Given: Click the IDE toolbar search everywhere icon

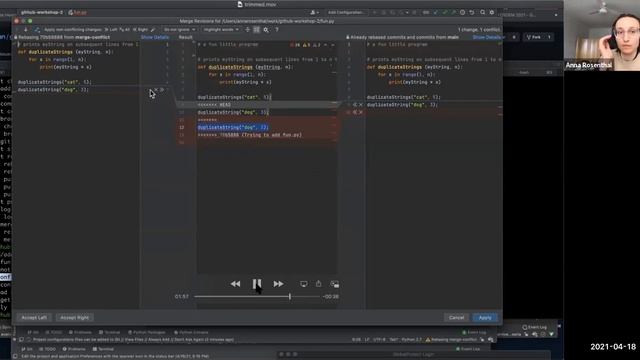Looking at the screenshot, I should pos(482,13).
